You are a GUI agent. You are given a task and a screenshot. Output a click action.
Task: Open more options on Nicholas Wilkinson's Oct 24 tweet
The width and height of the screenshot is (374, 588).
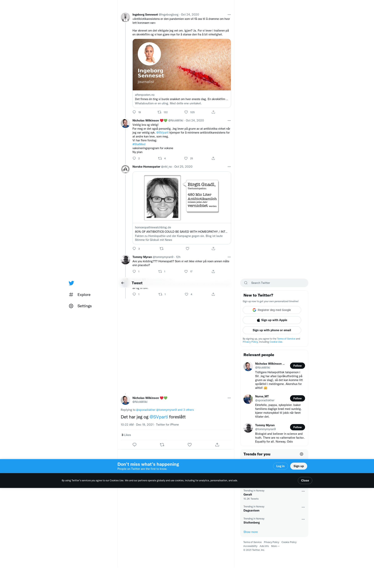(229, 120)
